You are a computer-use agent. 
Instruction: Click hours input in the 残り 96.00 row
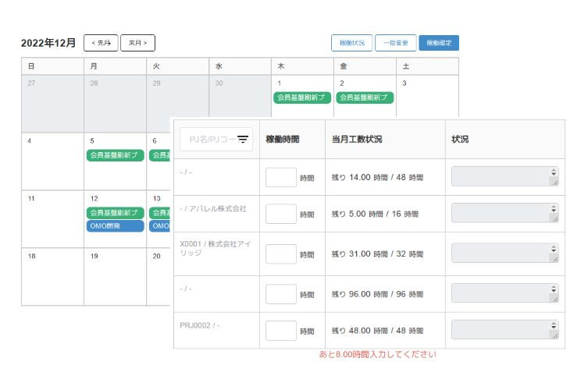tap(281, 294)
